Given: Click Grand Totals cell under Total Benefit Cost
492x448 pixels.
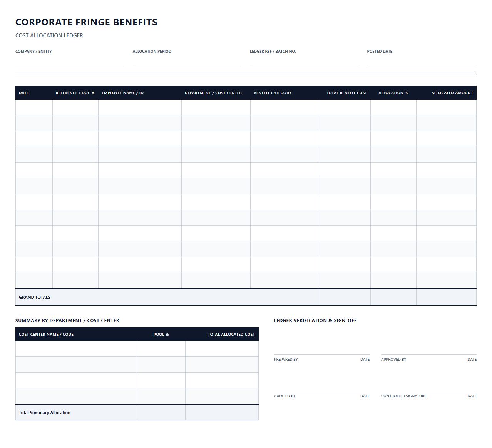Looking at the screenshot, I should [345, 297].
